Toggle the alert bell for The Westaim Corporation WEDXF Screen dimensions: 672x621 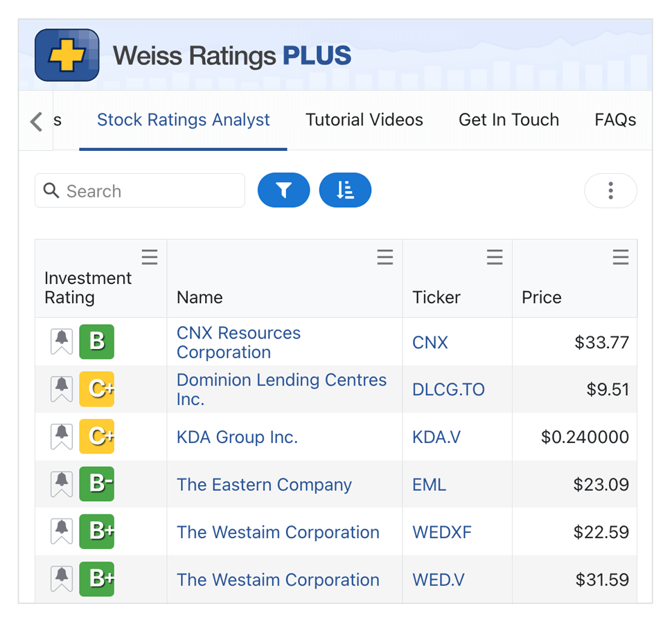click(61, 532)
